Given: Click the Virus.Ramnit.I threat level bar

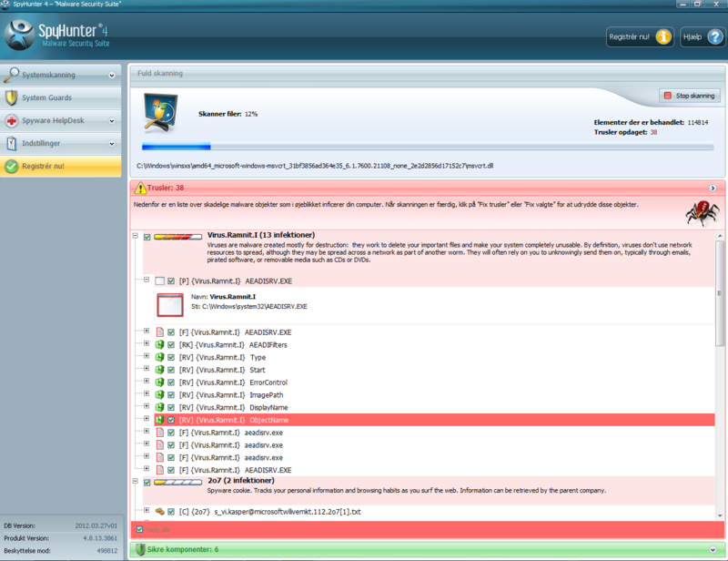Looking at the screenshot, I should click(x=177, y=237).
